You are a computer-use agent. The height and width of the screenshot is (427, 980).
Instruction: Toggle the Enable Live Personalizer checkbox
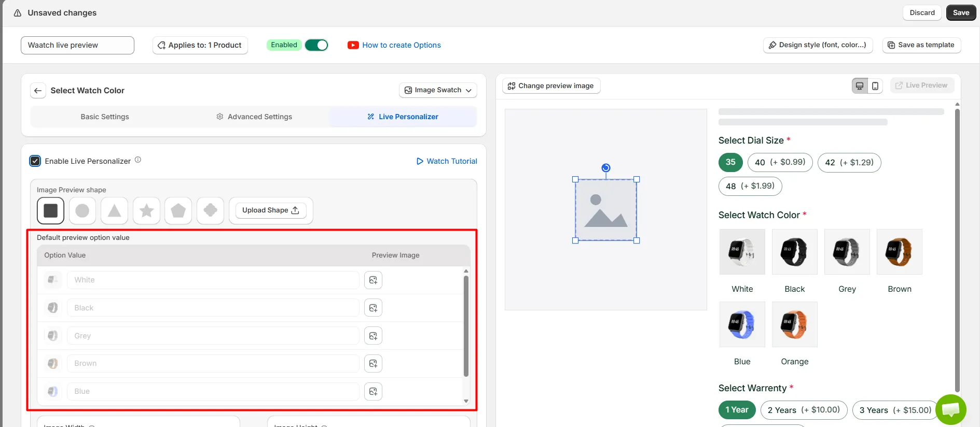pyautogui.click(x=35, y=161)
